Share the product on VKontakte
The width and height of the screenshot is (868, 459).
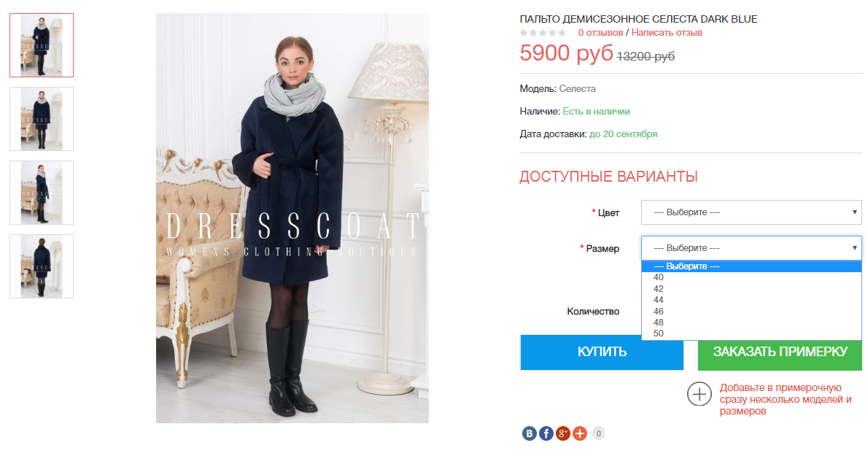click(530, 433)
